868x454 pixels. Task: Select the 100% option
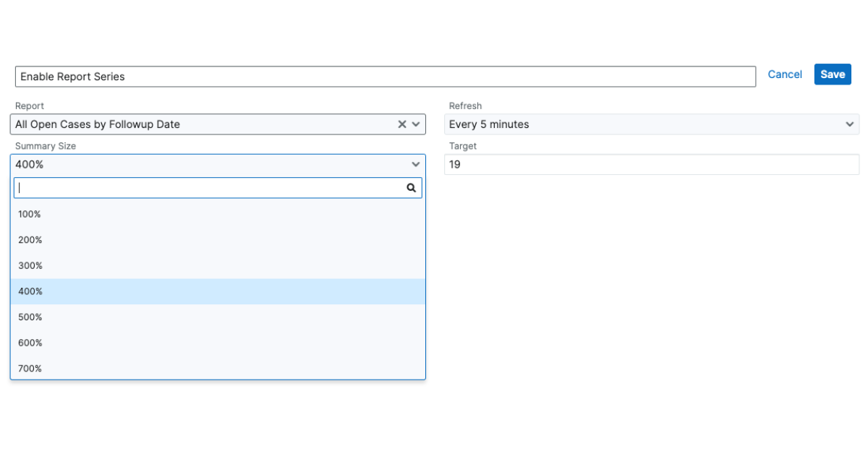click(x=218, y=214)
